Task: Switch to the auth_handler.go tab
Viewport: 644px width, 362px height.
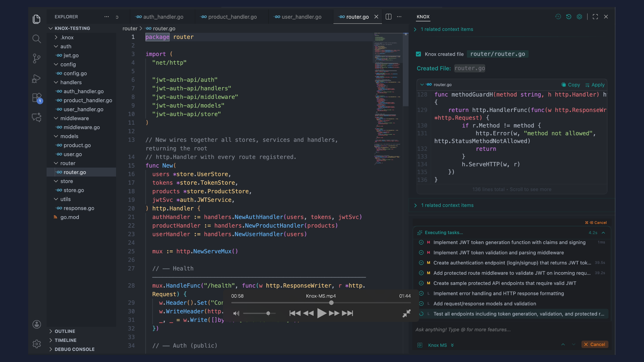Action: (163, 17)
